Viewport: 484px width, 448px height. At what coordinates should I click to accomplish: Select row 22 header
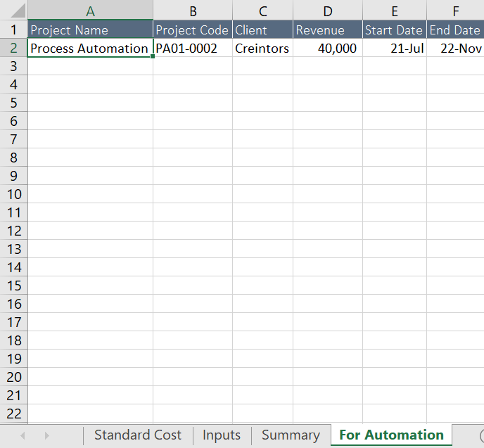point(13,414)
